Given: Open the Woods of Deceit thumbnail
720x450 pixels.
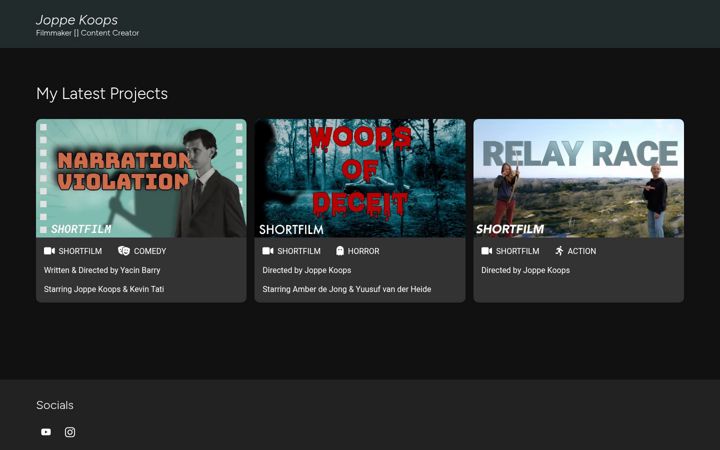Looking at the screenshot, I should click(x=360, y=178).
